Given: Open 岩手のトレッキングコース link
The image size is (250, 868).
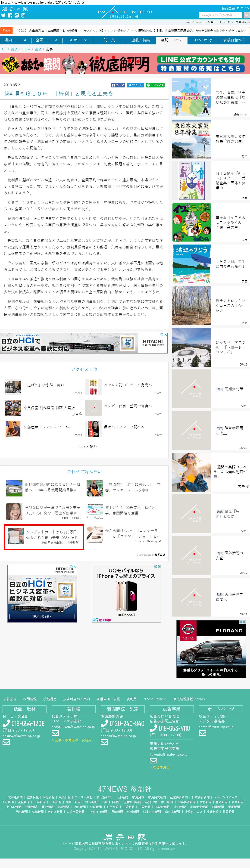Looking at the screenshot, I should tap(231, 305).
